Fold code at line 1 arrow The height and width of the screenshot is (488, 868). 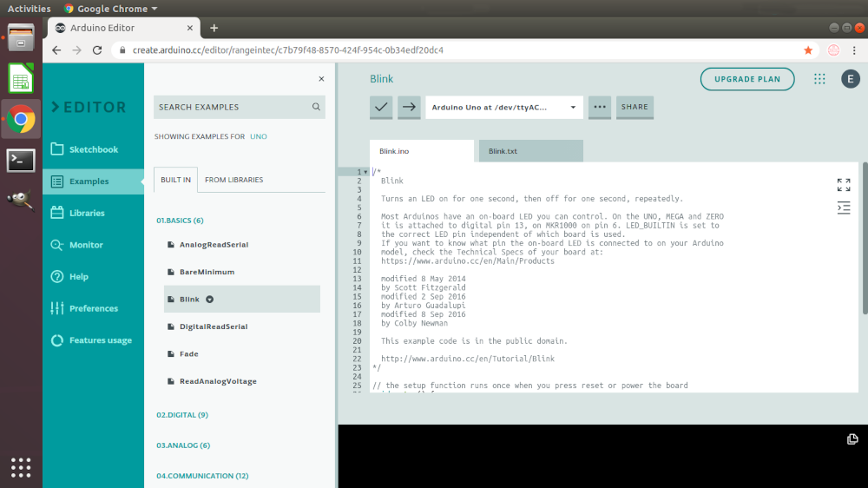pos(365,172)
